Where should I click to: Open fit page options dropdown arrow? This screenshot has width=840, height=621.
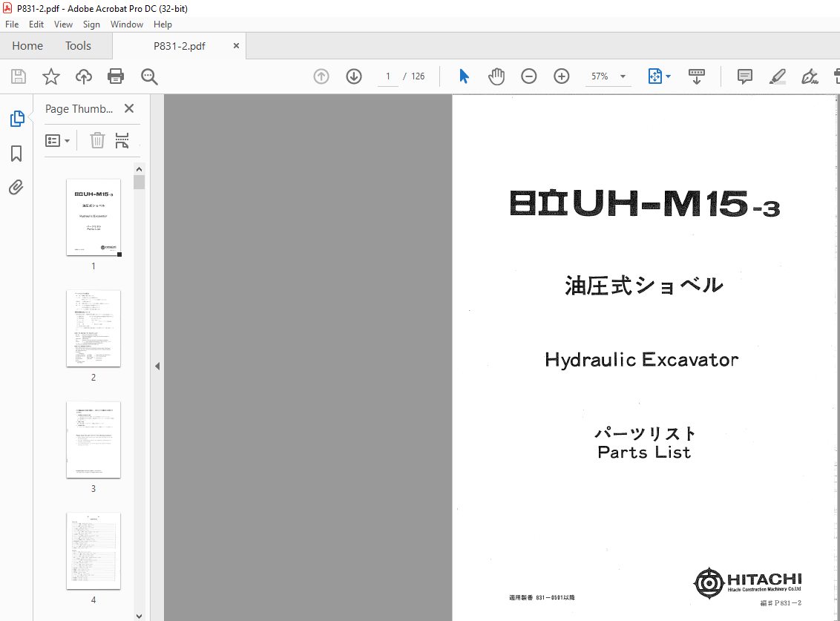pyautogui.click(x=668, y=76)
